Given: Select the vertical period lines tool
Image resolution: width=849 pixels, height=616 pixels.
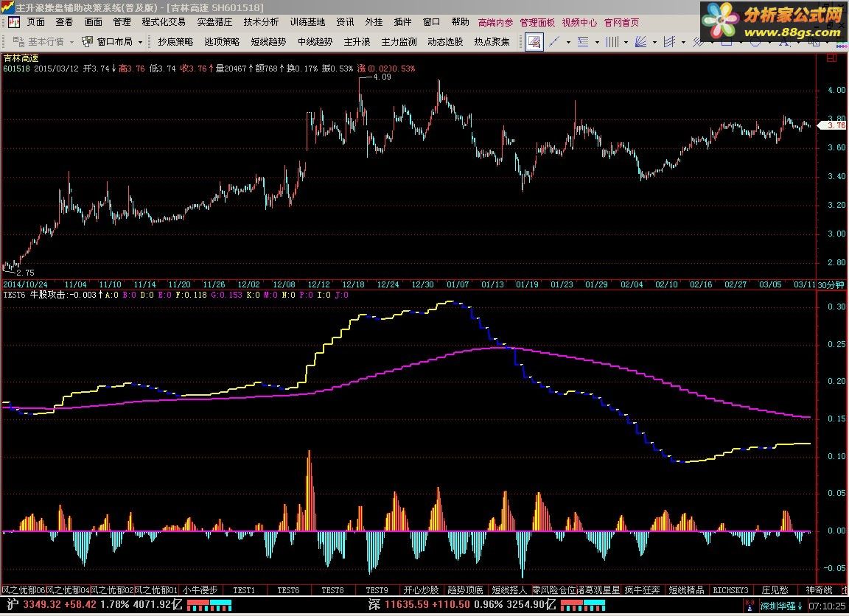Looking at the screenshot, I should pyautogui.click(x=612, y=42).
